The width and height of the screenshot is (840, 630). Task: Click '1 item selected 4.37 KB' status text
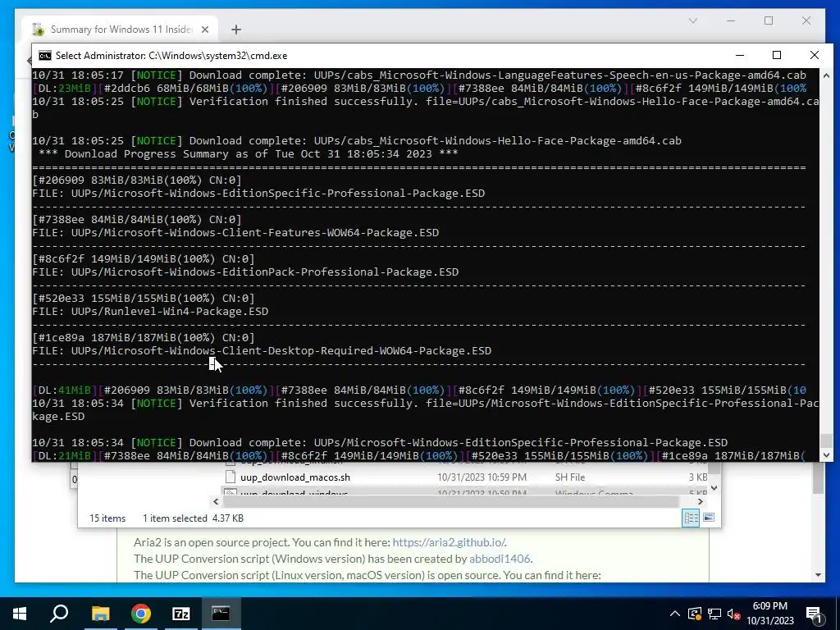click(193, 518)
